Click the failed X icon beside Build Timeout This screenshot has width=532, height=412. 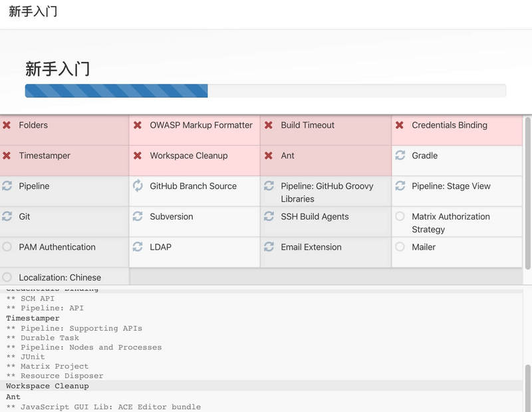point(269,125)
